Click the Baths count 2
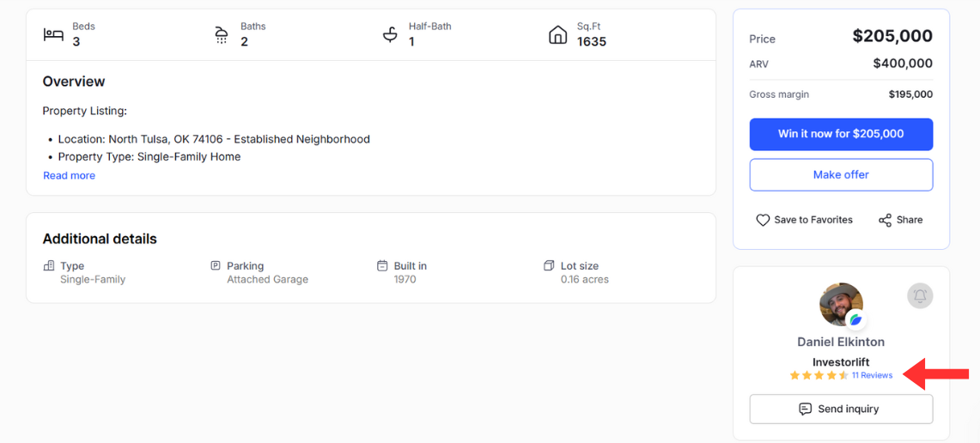 245,42
